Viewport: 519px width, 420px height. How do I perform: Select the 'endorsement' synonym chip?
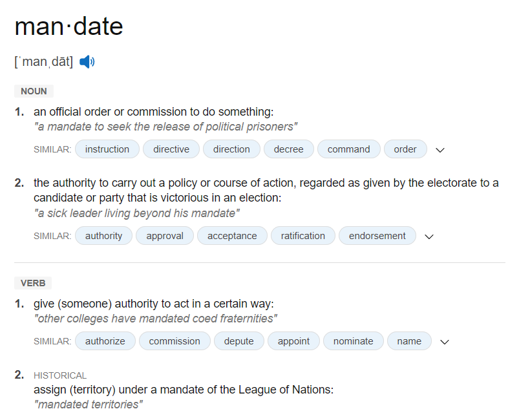click(377, 236)
